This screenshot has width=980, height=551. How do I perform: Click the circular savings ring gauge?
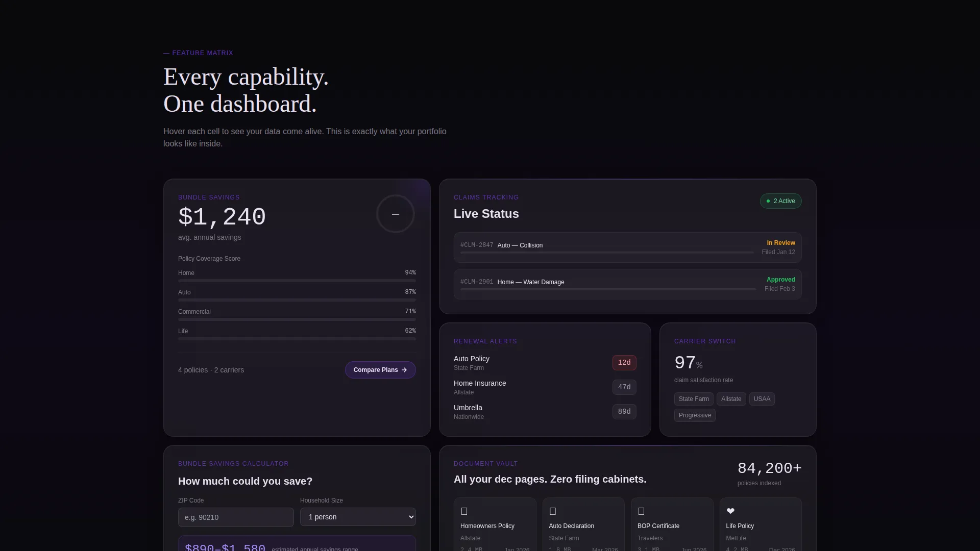coord(396,214)
